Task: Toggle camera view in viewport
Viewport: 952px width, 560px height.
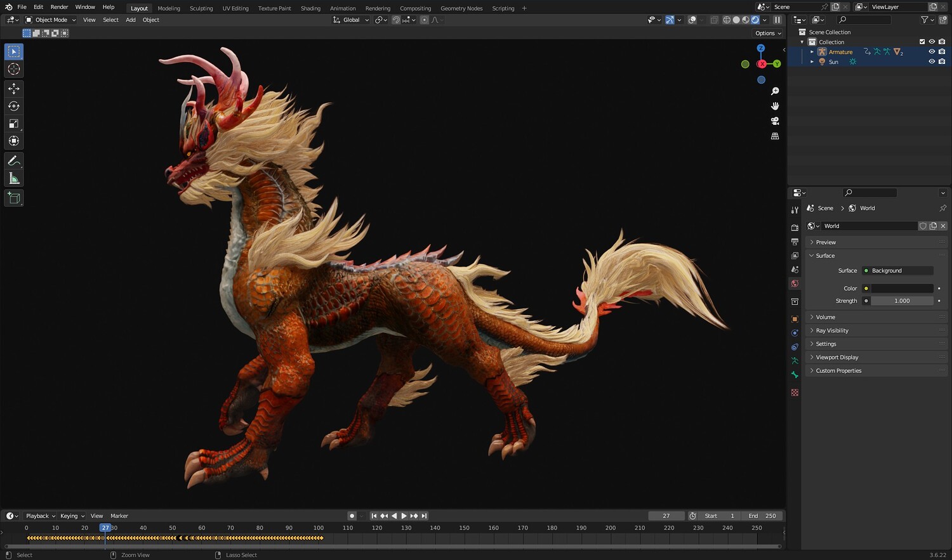Action: tap(775, 121)
